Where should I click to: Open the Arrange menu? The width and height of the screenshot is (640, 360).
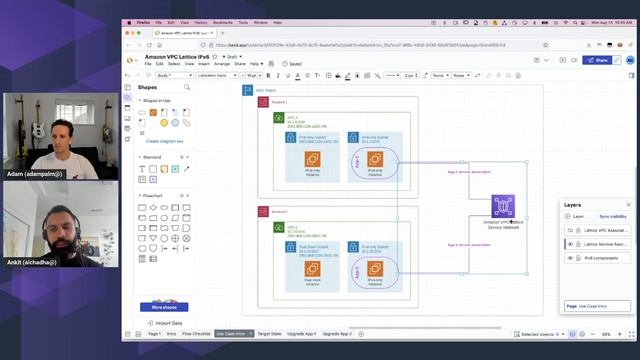point(222,64)
